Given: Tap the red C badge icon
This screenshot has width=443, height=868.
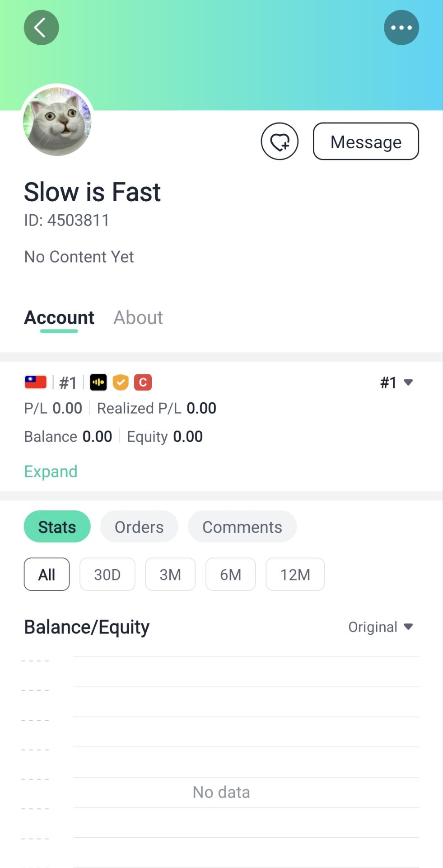Looking at the screenshot, I should tap(143, 382).
